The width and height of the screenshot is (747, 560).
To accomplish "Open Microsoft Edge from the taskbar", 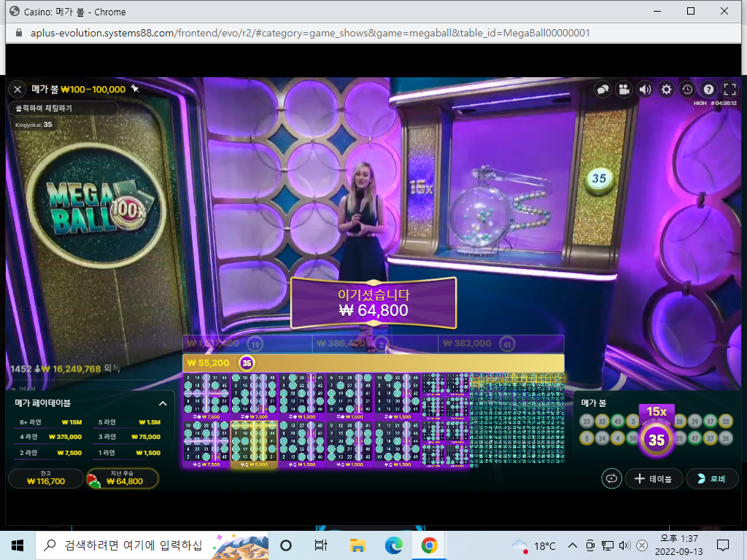I will pyautogui.click(x=393, y=545).
